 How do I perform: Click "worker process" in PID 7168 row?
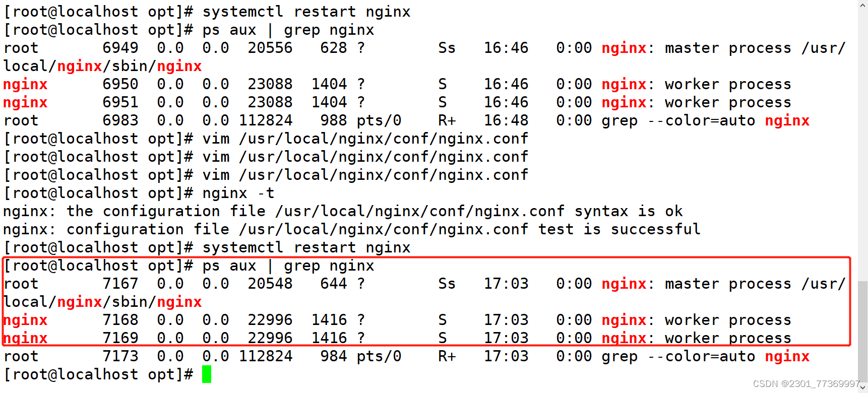[728, 320]
